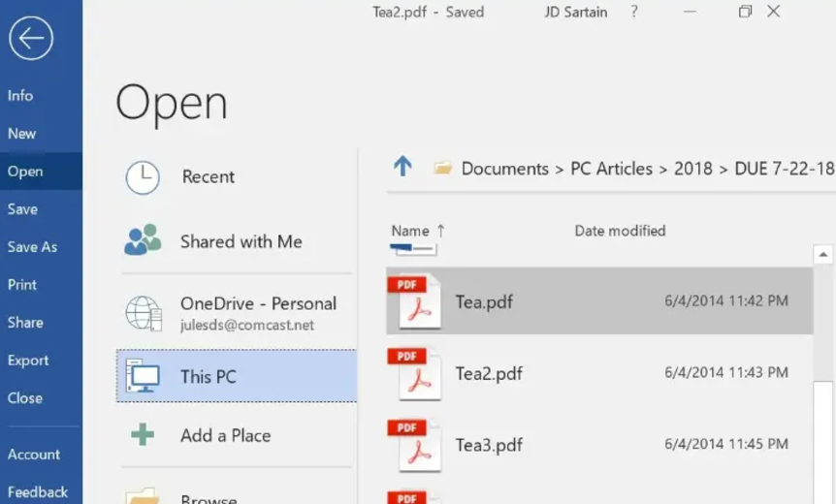
Task: Click the Tea2.pdf - Saved title text
Action: [428, 12]
